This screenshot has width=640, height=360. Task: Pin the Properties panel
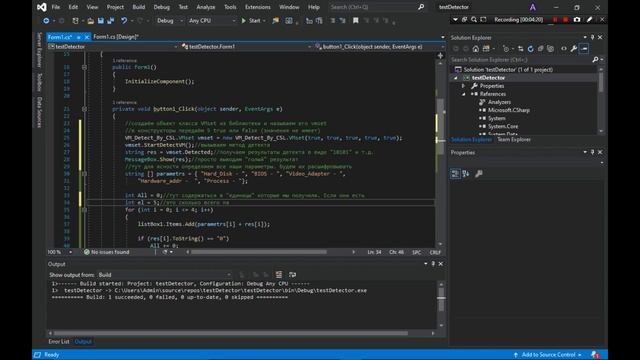[592, 152]
